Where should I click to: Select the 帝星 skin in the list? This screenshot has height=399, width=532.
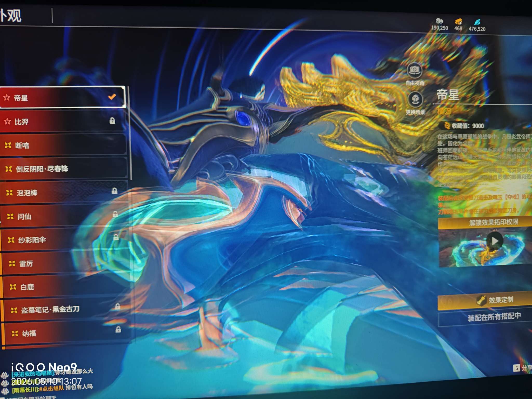click(x=63, y=97)
